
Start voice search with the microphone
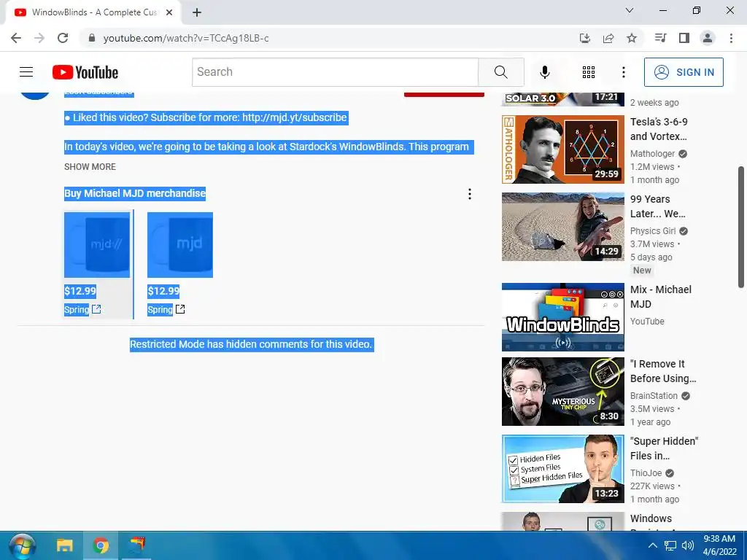544,72
